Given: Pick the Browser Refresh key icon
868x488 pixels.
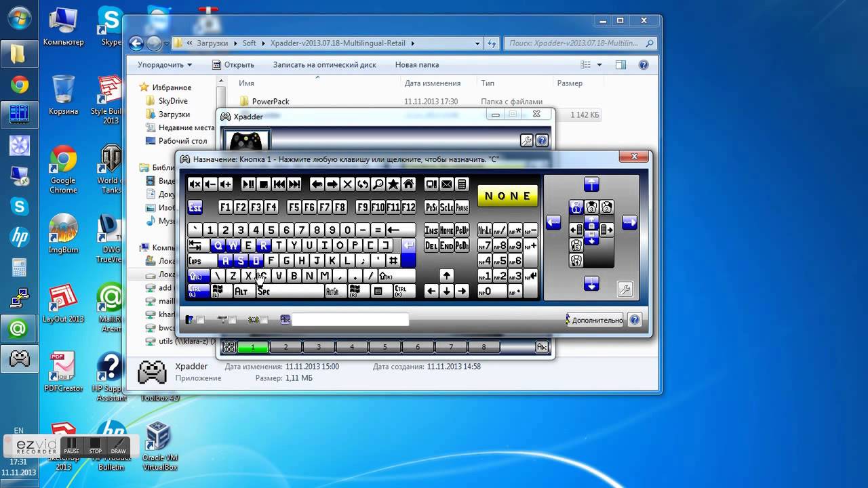Looking at the screenshot, I should [363, 184].
